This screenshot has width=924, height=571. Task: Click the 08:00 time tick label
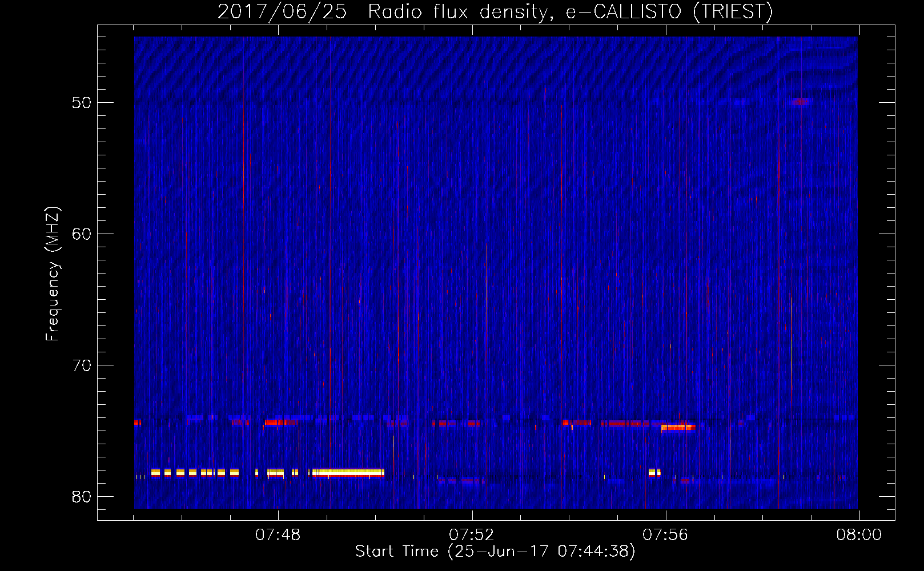(x=859, y=535)
